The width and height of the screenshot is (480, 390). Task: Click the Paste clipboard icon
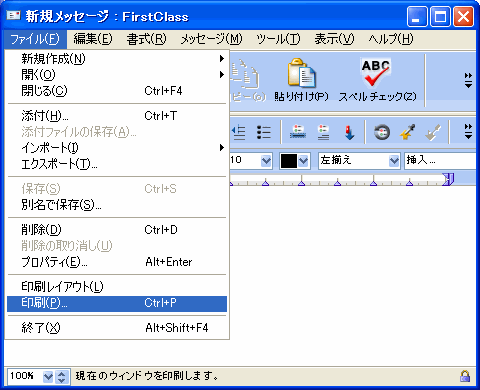click(301, 73)
